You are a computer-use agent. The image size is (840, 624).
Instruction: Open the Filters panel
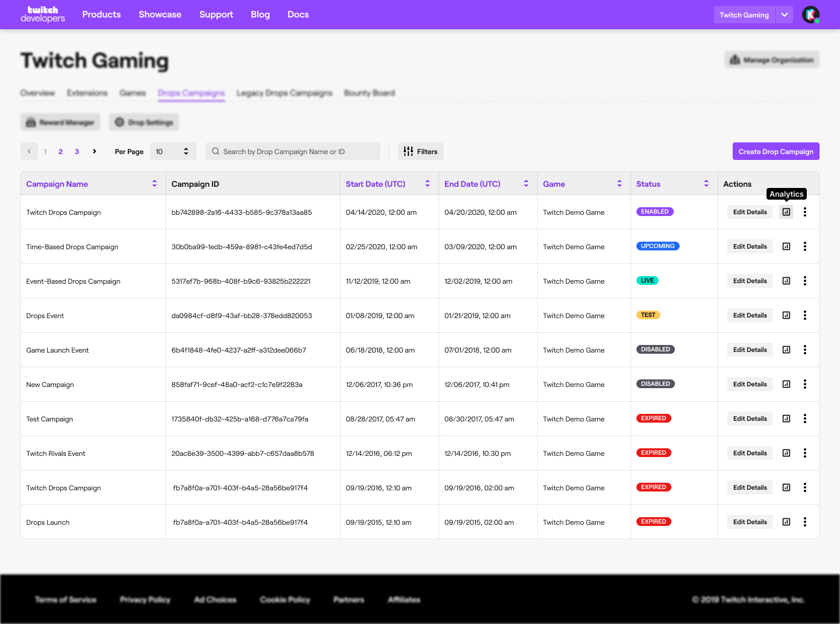[x=421, y=151]
